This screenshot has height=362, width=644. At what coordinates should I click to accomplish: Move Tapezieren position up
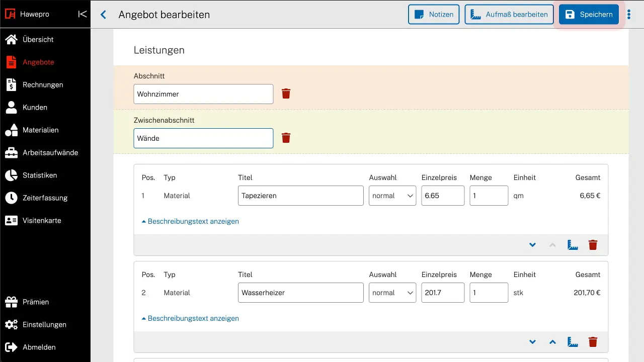click(x=552, y=245)
